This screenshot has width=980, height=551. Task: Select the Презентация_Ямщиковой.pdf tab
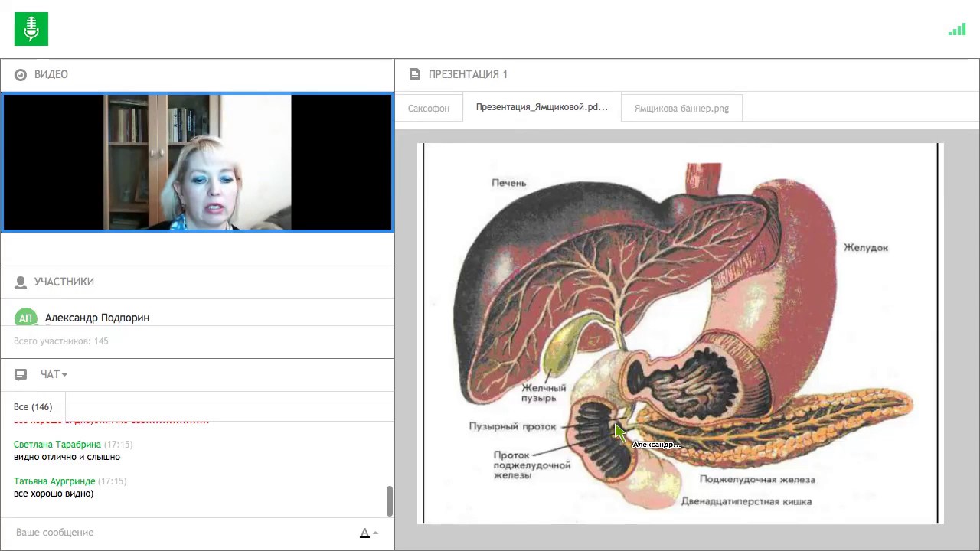(x=542, y=107)
